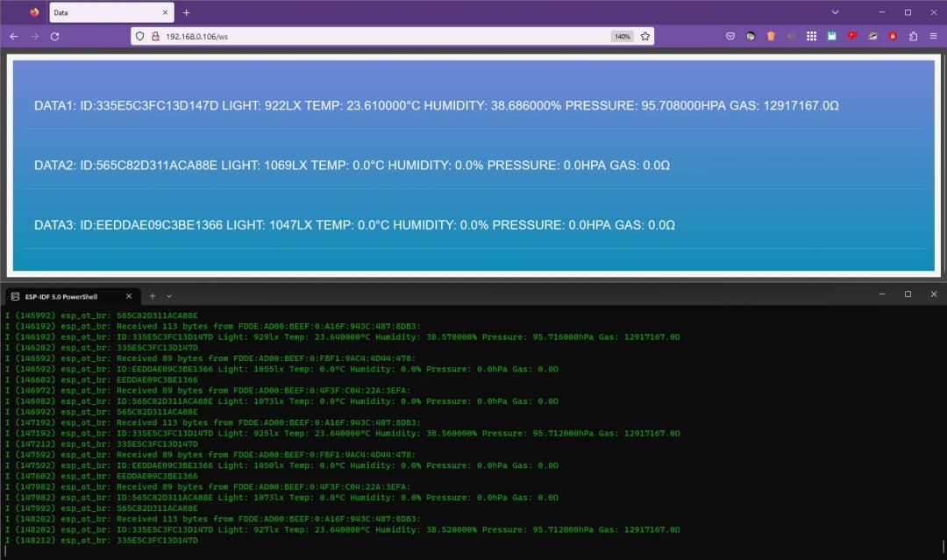
Task: Click 'Received 89 bytes' line at 146972
Action: pos(208,391)
